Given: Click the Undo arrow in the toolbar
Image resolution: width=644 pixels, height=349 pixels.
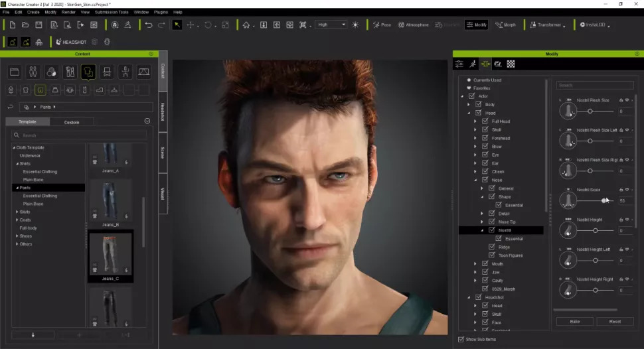Looking at the screenshot, I should coord(148,25).
